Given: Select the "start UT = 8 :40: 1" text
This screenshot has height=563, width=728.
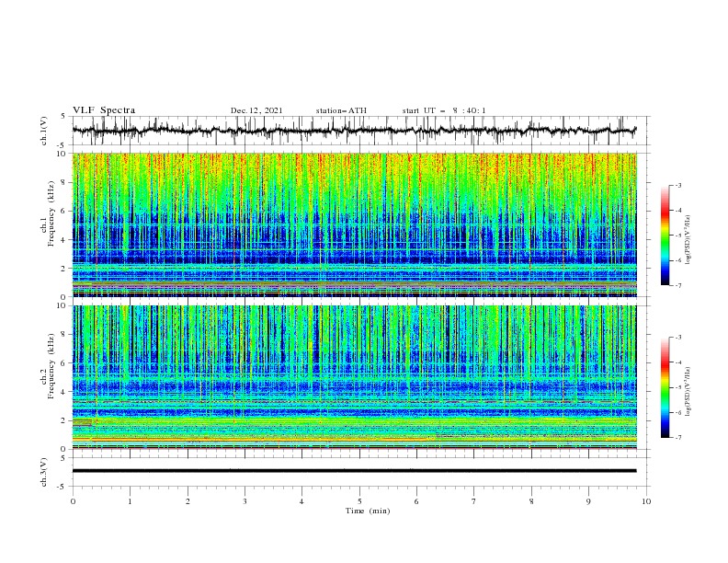Looking at the screenshot, I should tap(444, 110).
